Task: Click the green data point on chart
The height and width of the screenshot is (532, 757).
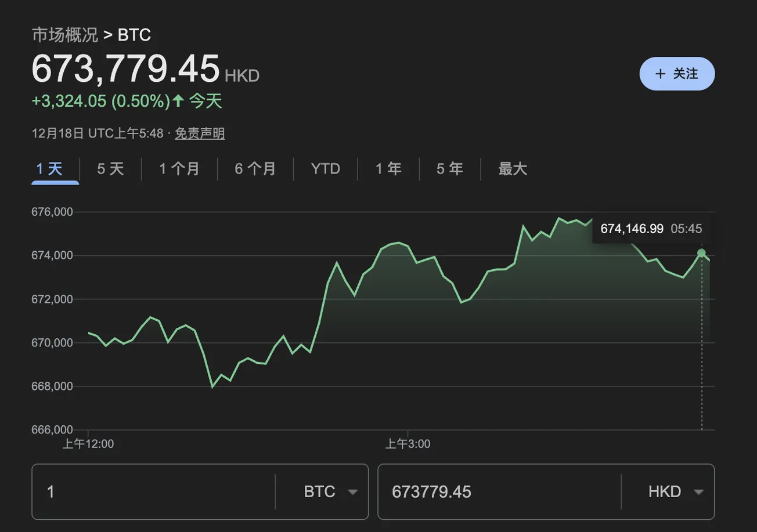Action: point(701,253)
